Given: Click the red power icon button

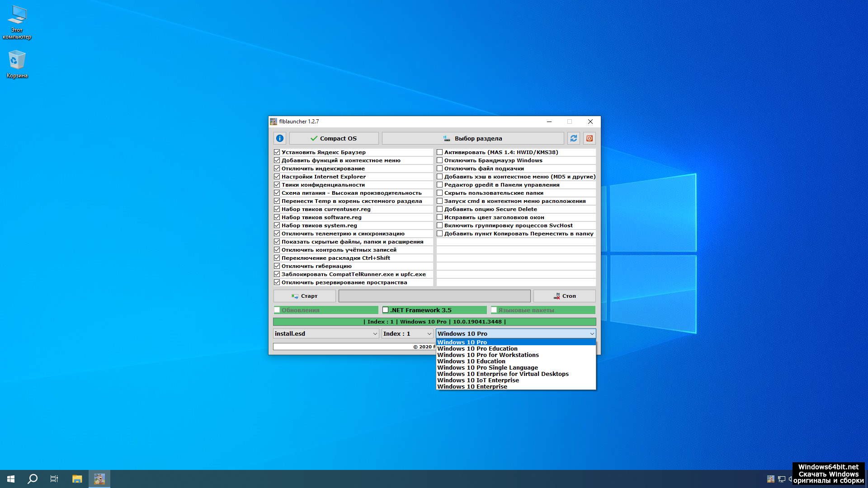Looking at the screenshot, I should click(589, 138).
